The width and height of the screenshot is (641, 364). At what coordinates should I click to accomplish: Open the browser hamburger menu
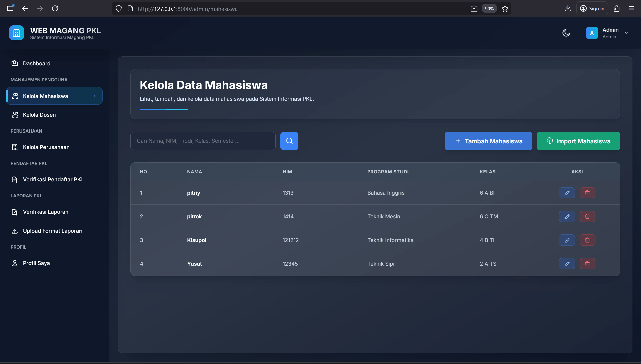tap(631, 9)
